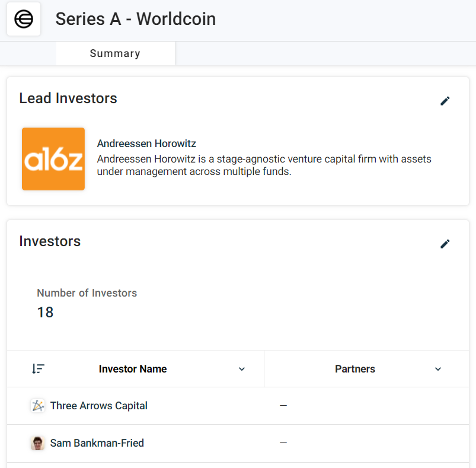Click the pencil icon beside Investors heading

coord(445,244)
